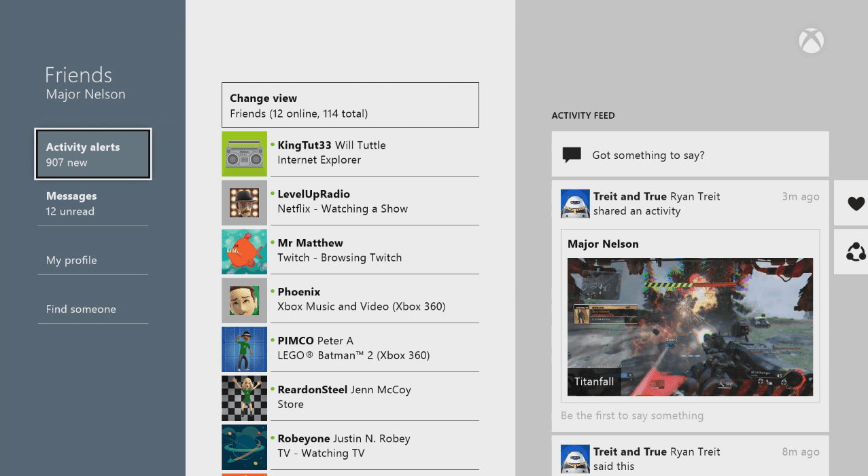Click Treit and True avatar, 3m ago post
Screen dimensions: 868x476
(x=575, y=203)
